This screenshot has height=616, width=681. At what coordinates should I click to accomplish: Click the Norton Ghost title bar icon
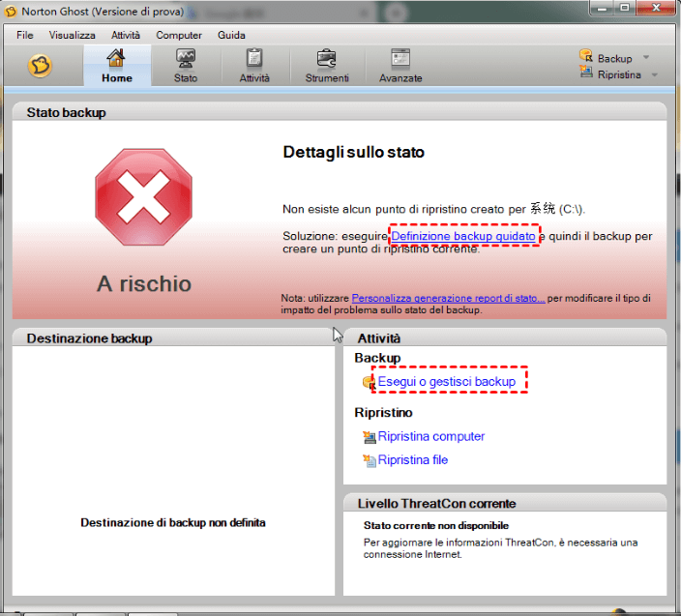[11, 12]
